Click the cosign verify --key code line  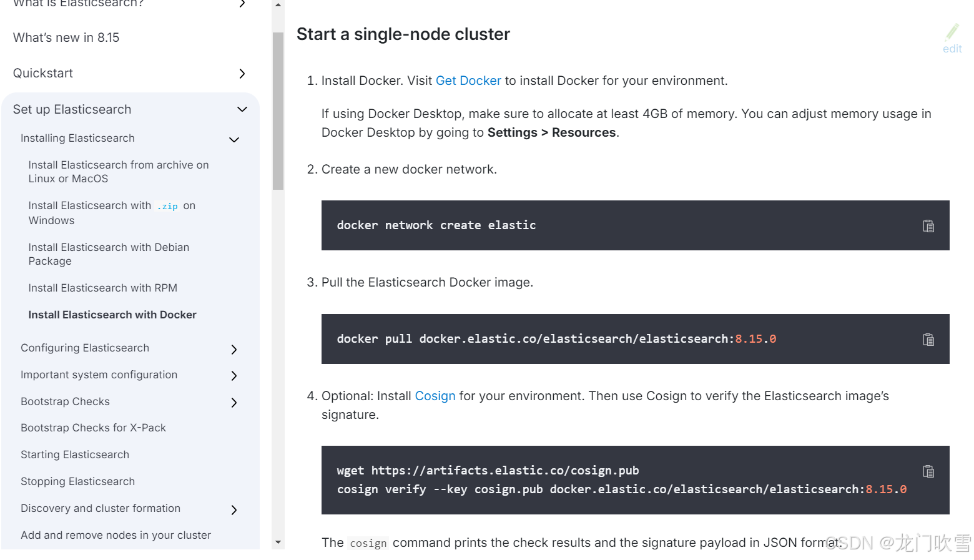pyautogui.click(x=622, y=489)
